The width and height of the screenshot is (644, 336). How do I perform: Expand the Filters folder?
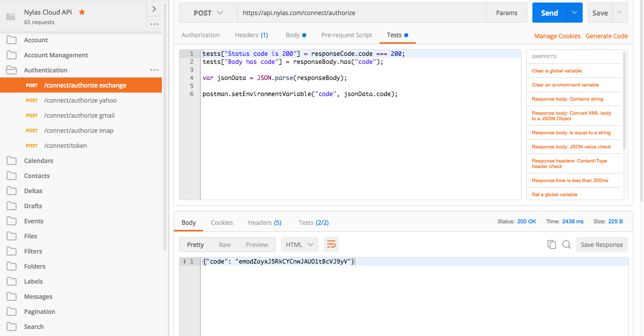click(x=81, y=251)
